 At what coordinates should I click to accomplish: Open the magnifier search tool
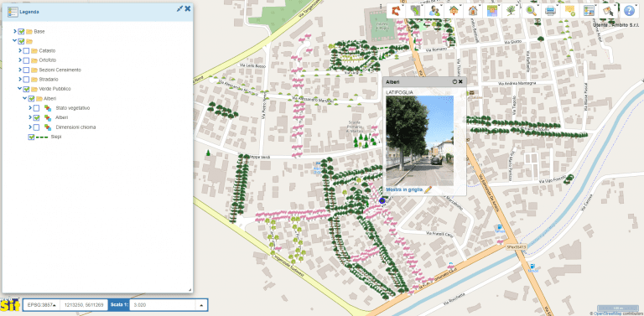pos(532,11)
